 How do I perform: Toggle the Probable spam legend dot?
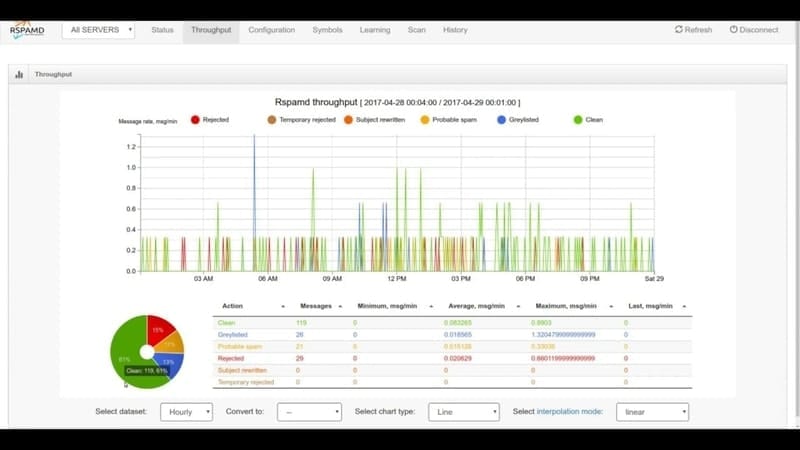pyautogui.click(x=424, y=120)
